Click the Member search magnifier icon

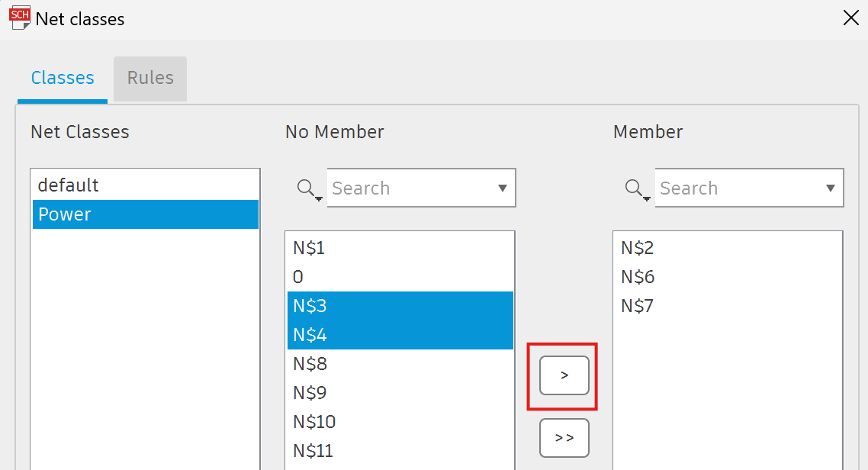(637, 188)
